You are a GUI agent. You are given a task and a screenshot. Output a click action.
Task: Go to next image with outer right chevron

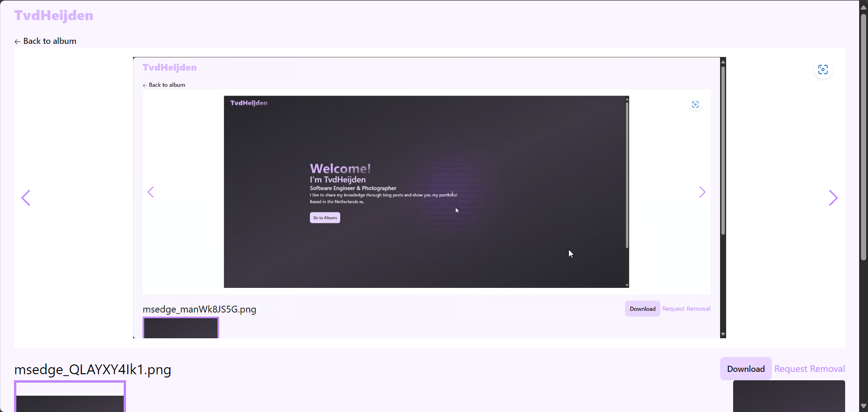tap(833, 198)
